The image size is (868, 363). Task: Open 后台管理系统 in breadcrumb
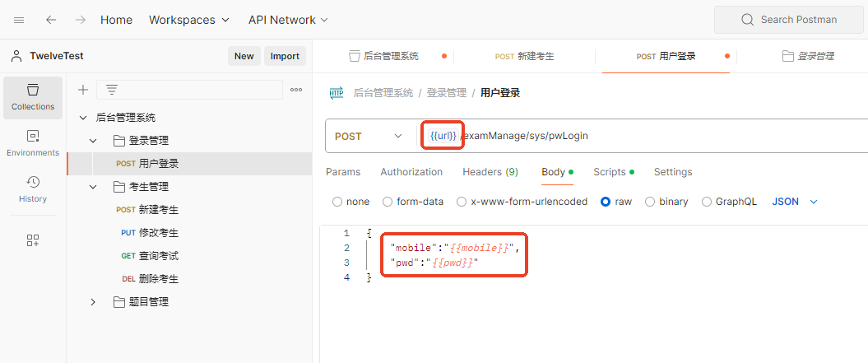pyautogui.click(x=383, y=93)
